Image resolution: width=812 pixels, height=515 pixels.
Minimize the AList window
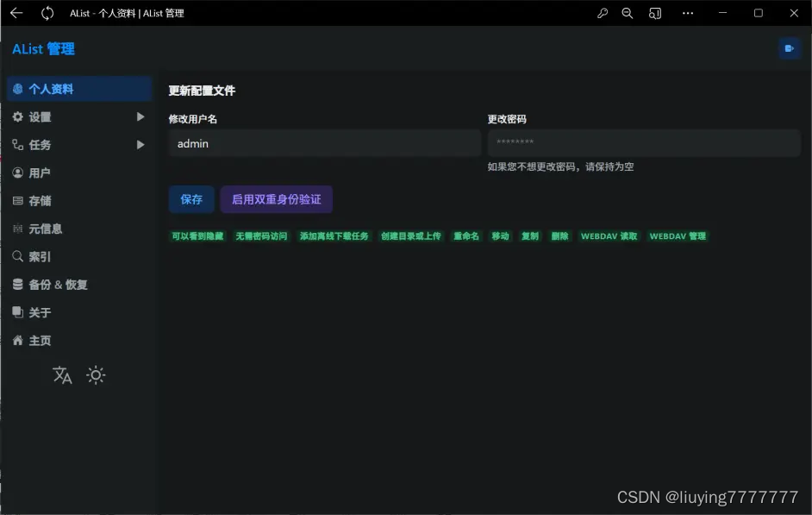click(x=723, y=13)
